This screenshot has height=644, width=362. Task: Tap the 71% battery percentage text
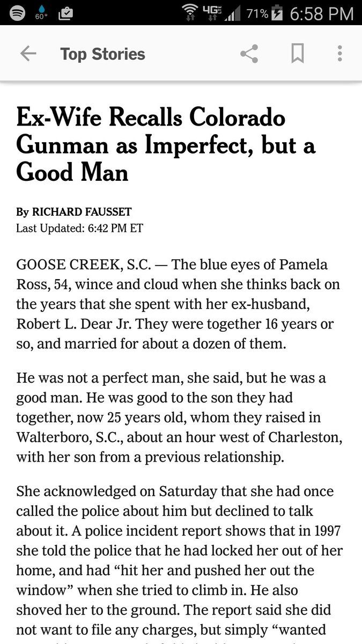click(257, 13)
